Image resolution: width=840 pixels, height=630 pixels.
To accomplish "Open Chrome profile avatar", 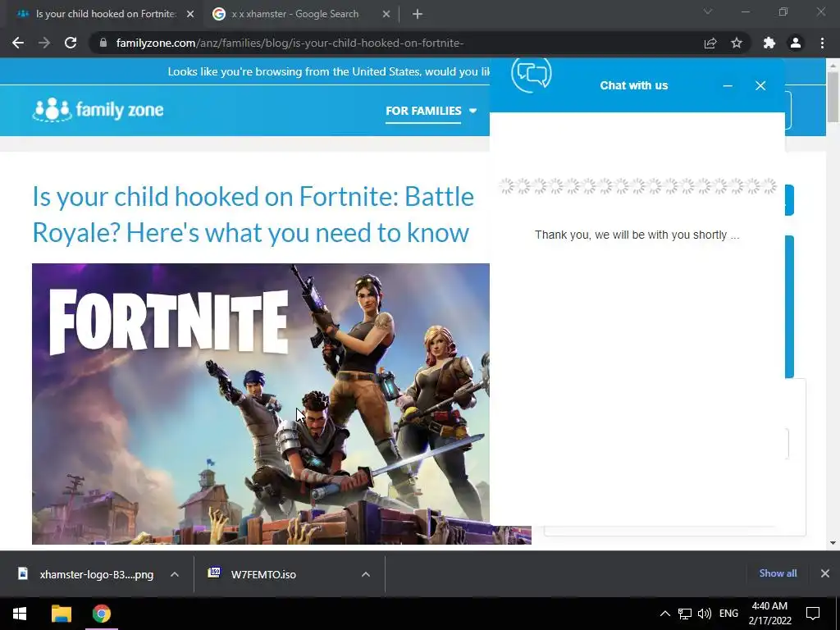I will [796, 43].
